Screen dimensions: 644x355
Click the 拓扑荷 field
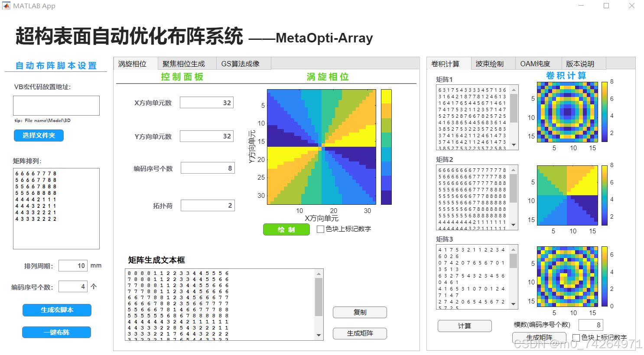pos(208,205)
